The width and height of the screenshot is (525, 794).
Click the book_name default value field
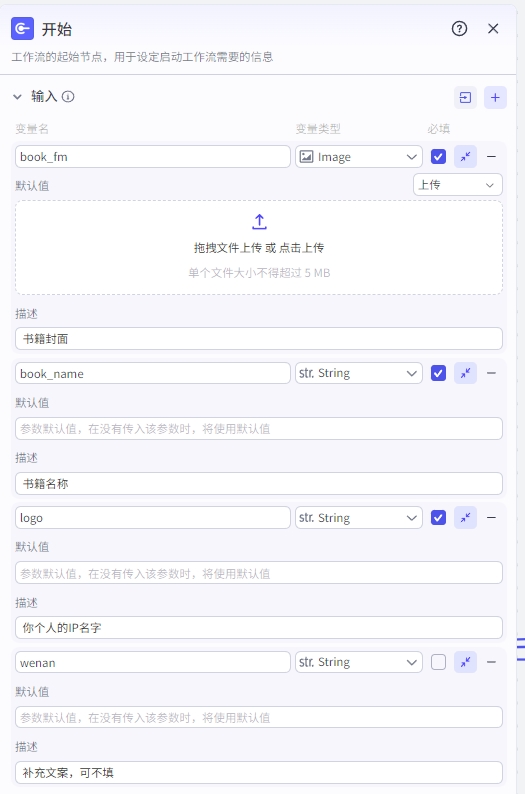tap(259, 429)
